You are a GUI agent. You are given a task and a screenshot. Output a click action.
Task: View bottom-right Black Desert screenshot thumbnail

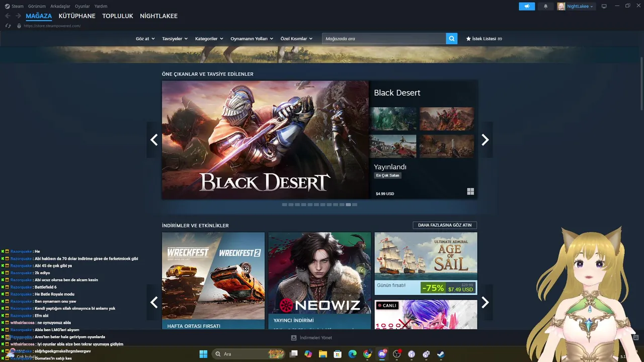(447, 146)
